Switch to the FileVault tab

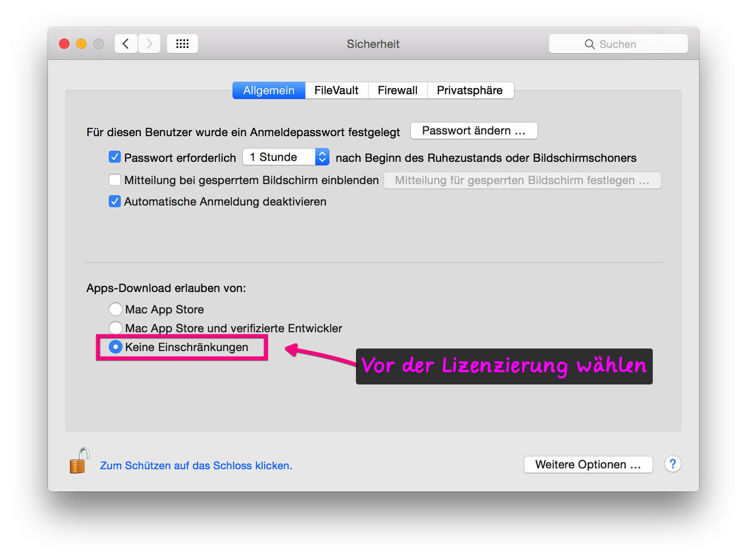tap(336, 90)
